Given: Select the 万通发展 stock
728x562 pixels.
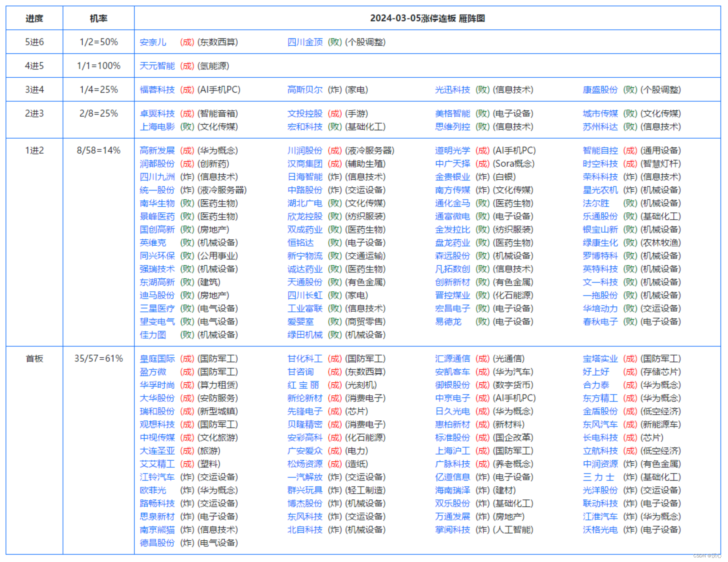Looking at the screenshot, I should click(x=452, y=517).
